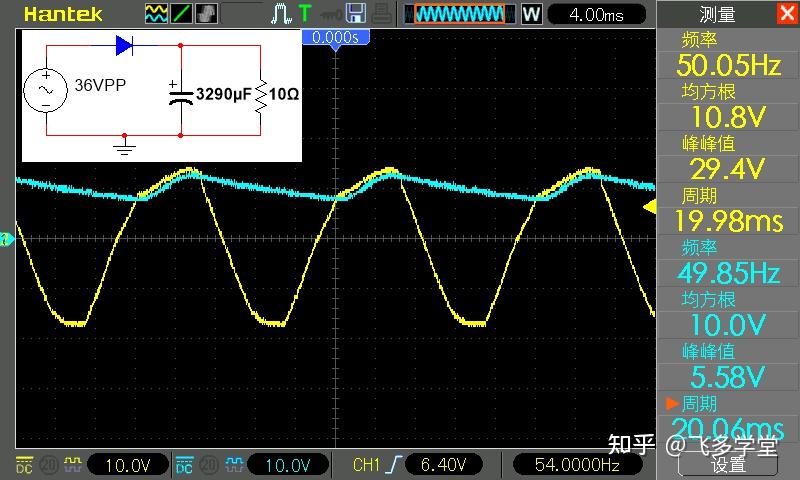800x480 pixels.
Task: Click the cyan CH2 probe pulse icon
Action: (x=233, y=464)
